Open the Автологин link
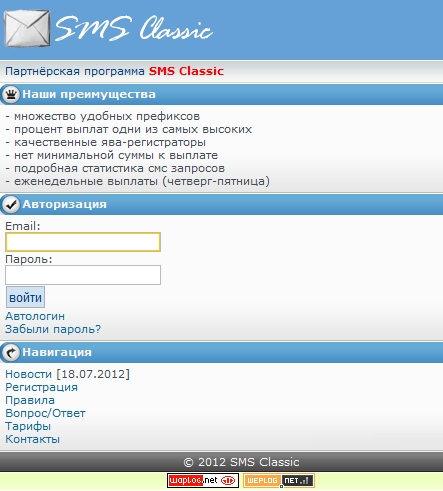443x491 pixels. coord(35,316)
